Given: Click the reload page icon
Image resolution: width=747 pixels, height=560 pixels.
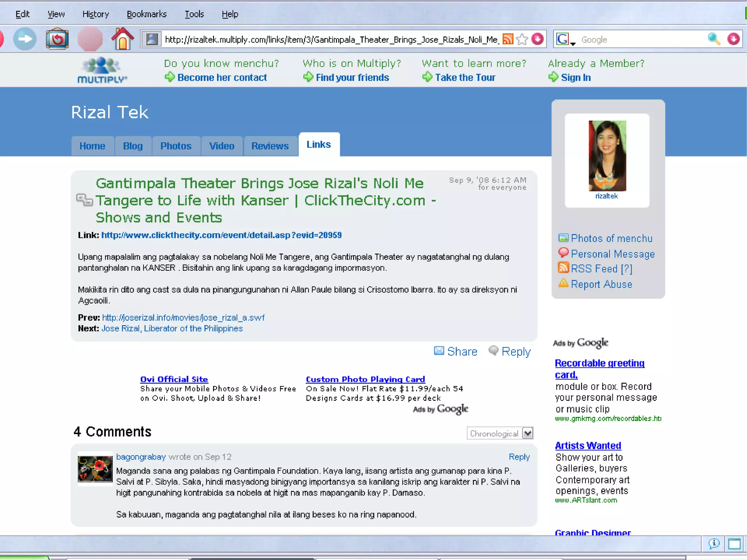Looking at the screenshot, I should pyautogui.click(x=57, y=39).
